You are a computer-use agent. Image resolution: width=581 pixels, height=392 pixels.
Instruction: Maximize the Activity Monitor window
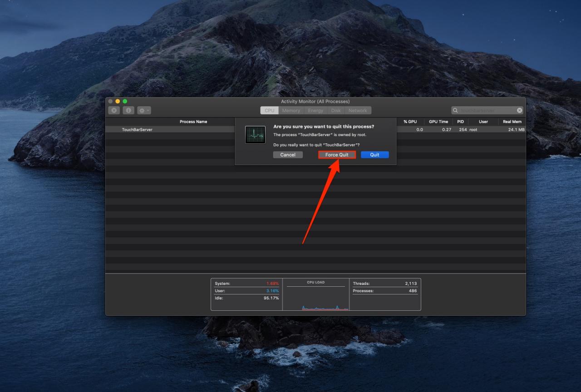(125, 101)
